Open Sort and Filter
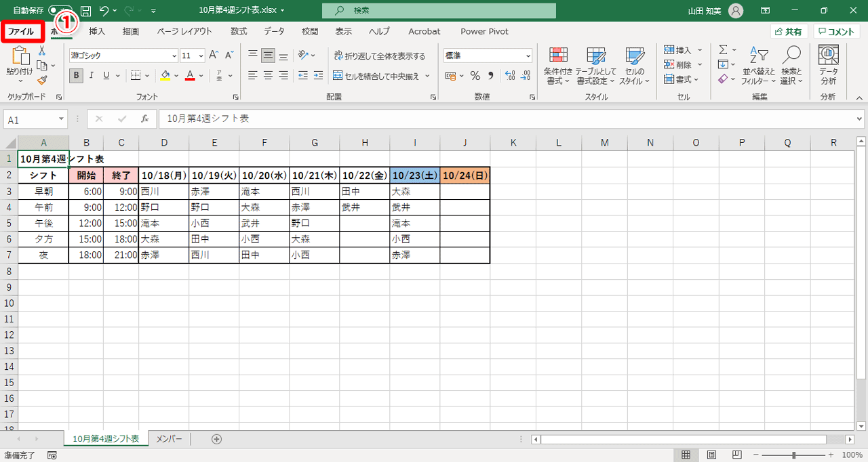 pos(758,66)
